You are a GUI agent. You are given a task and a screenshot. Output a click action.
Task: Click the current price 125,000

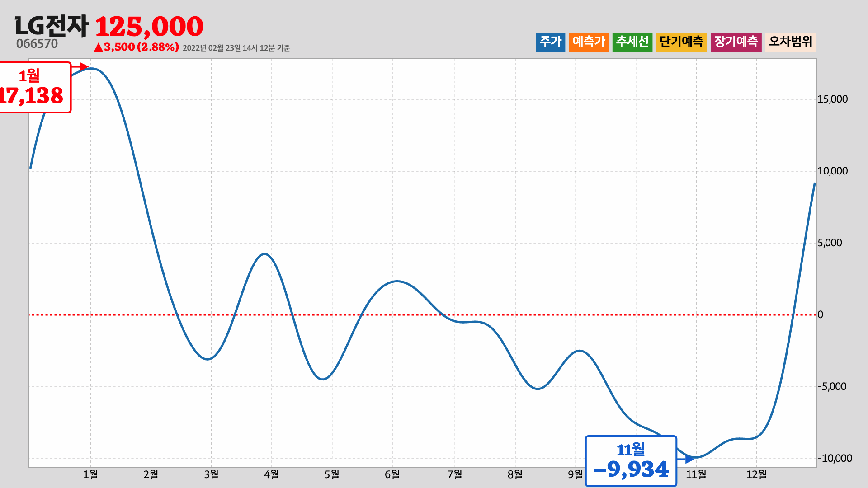(x=149, y=26)
